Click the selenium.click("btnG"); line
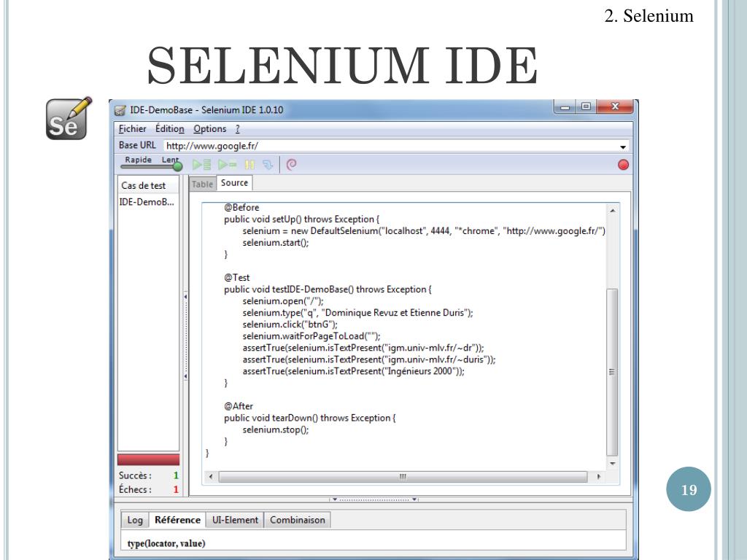The height and width of the screenshot is (560, 747). (x=290, y=324)
